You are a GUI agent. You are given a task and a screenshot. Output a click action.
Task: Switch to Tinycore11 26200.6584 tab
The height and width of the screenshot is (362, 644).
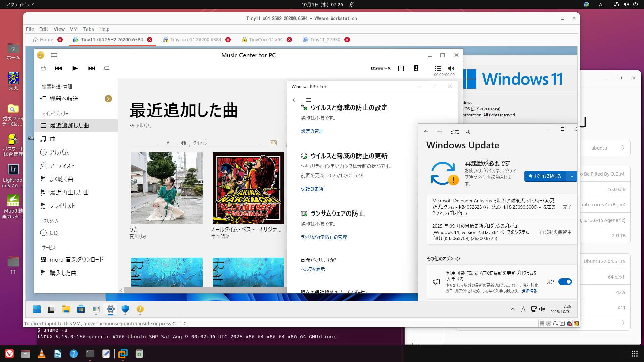click(196, 40)
